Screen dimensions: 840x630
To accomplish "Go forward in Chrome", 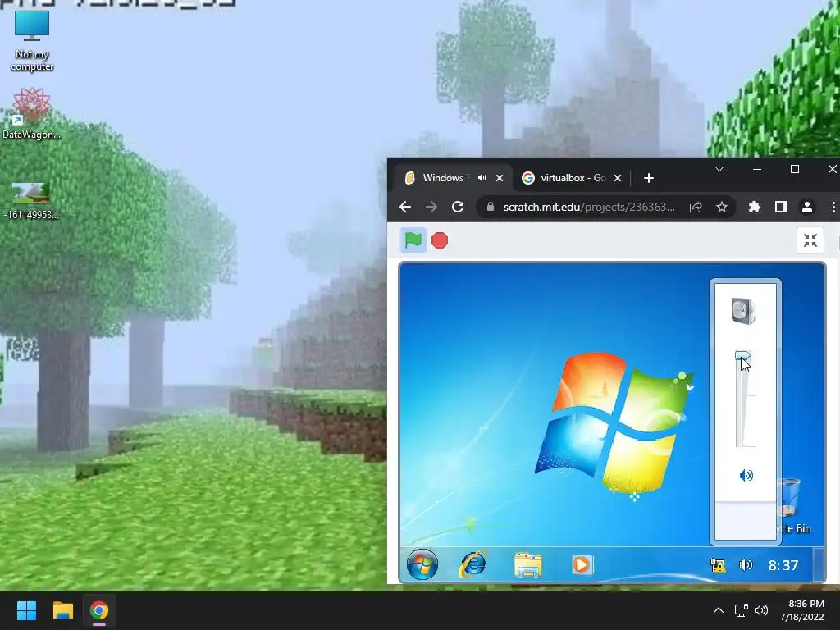I will (x=431, y=207).
